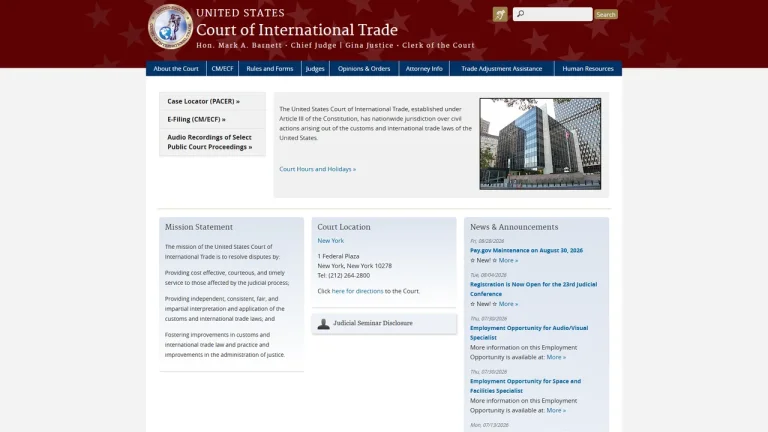Image resolution: width=768 pixels, height=432 pixels.
Task: Click the Court Location heading
Action: (x=344, y=227)
